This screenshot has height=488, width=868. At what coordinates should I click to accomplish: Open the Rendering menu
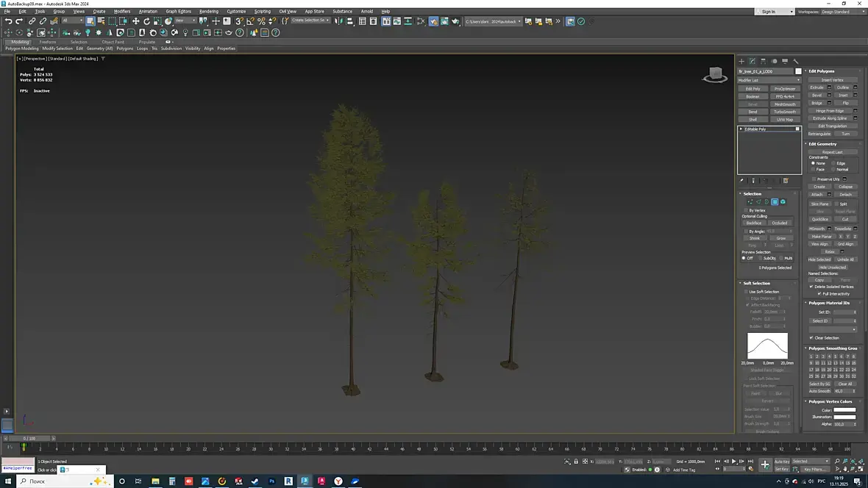[x=208, y=11]
